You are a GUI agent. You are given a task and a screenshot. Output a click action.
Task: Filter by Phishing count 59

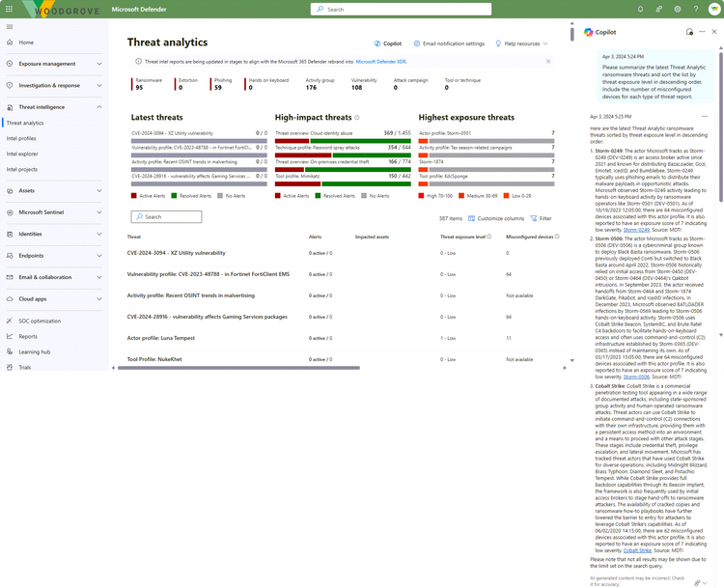point(222,84)
